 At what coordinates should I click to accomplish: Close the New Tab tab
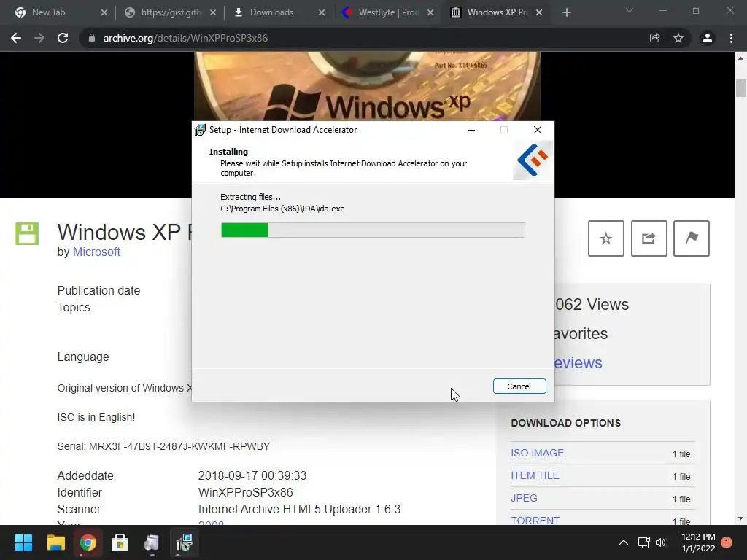pos(104,13)
